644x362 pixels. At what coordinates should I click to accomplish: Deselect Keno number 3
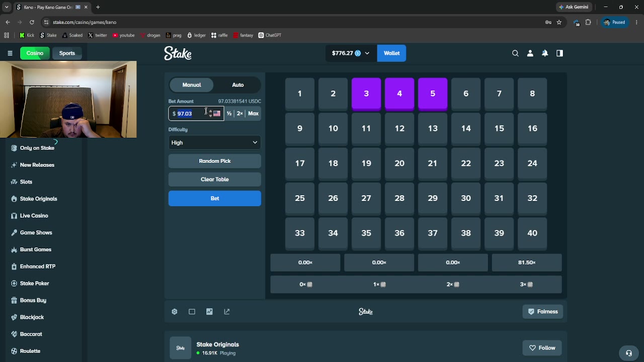click(366, 94)
